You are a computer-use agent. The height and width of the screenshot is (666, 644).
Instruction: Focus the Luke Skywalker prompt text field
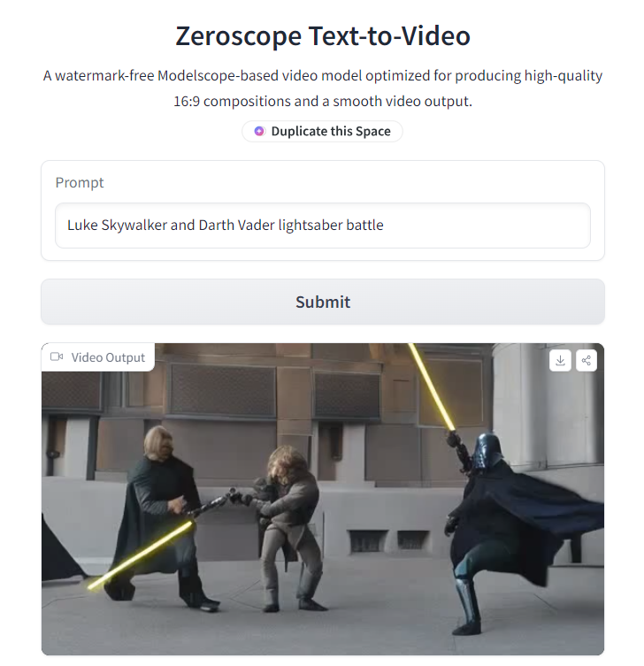pyautogui.click(x=323, y=226)
